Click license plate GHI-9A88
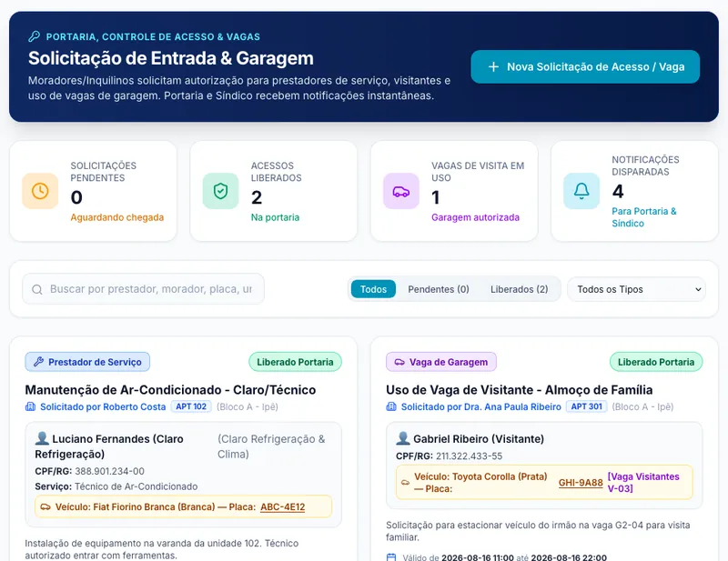The image size is (728, 561). 581,483
